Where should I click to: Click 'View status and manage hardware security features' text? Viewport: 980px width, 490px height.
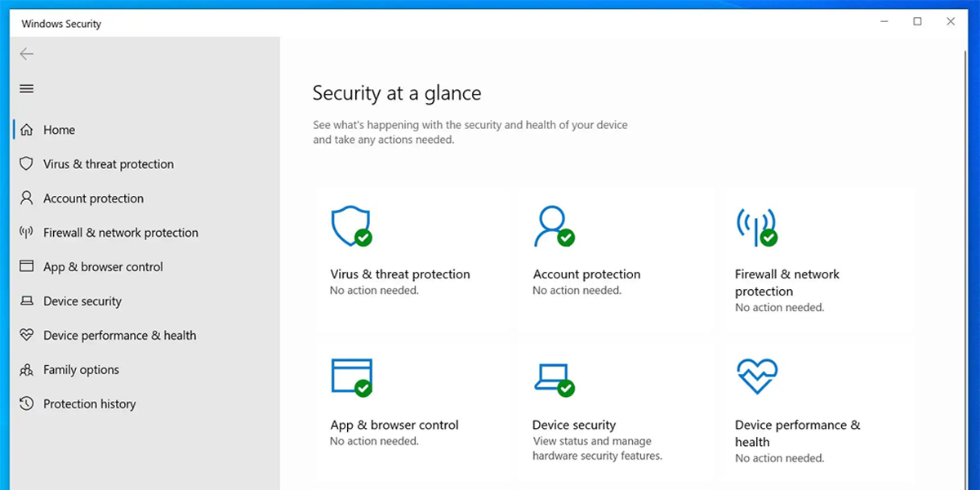[x=597, y=448]
